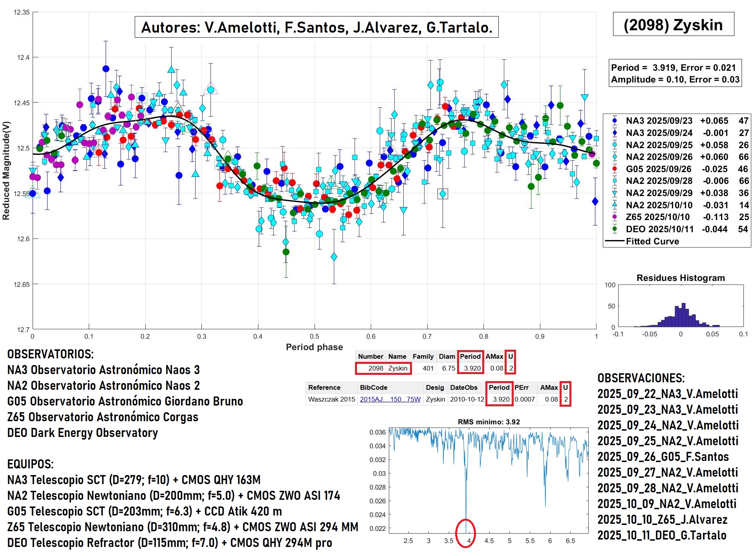Click the blue diamond marker for NA3 2025/09/24
756x556 pixels.
pos(615,133)
